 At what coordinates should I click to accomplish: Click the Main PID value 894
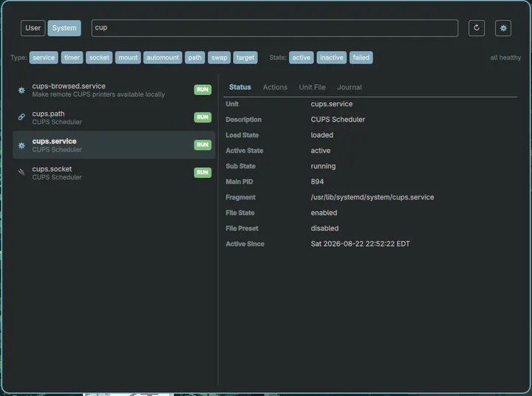pos(317,182)
